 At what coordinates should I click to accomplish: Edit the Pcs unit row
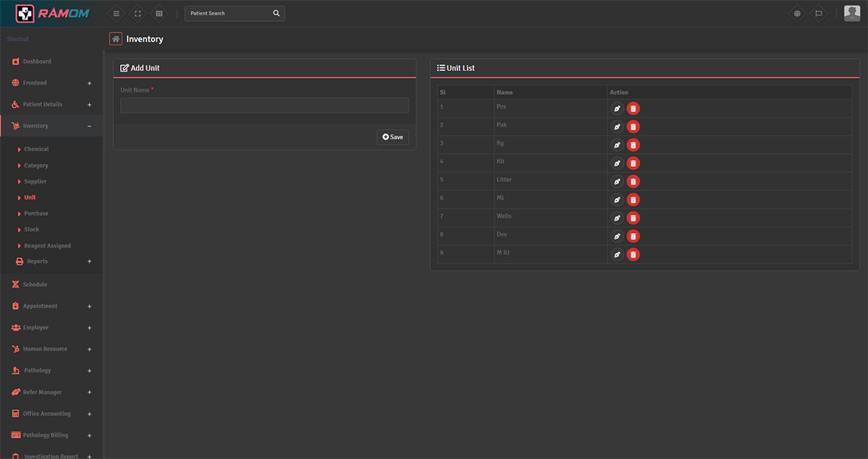point(617,109)
